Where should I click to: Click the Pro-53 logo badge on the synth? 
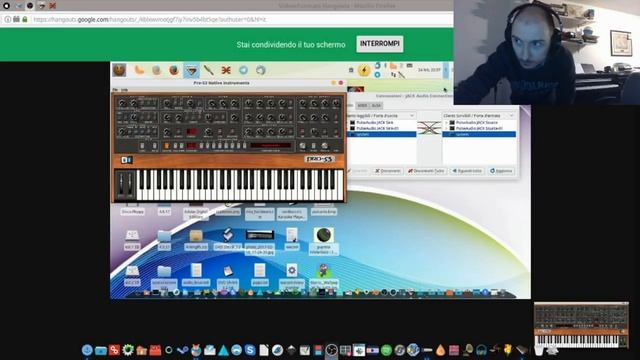[x=320, y=159]
